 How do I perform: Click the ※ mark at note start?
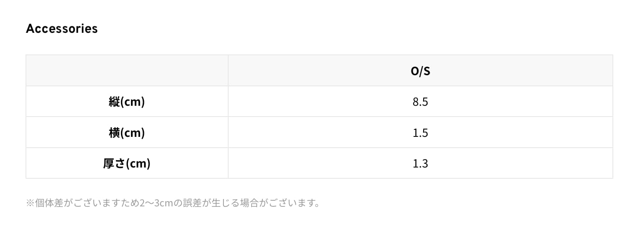pyautogui.click(x=30, y=203)
